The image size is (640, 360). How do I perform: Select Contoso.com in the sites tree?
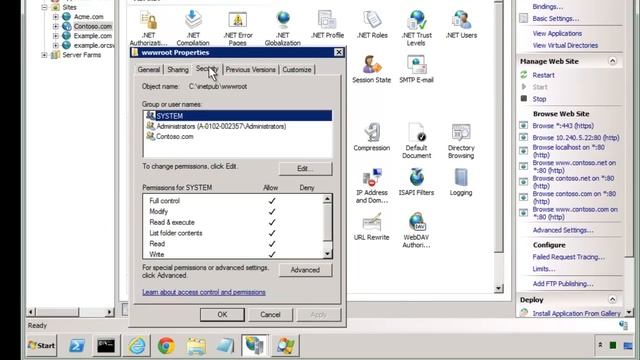point(93,26)
